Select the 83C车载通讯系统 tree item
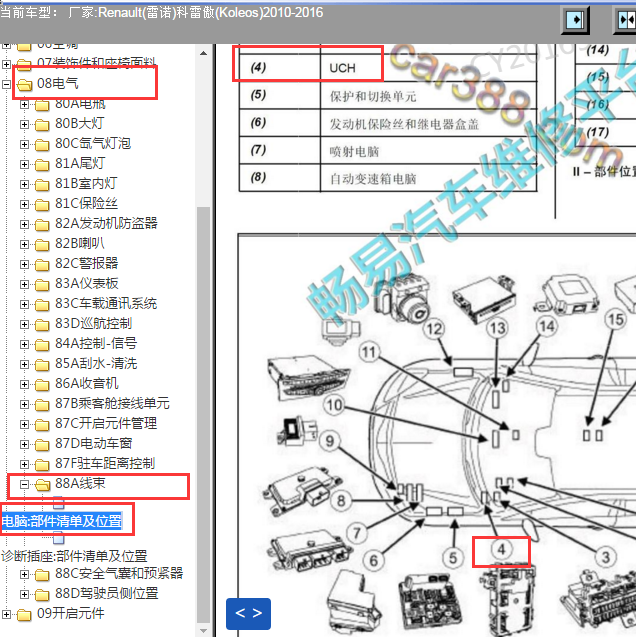 click(x=106, y=303)
